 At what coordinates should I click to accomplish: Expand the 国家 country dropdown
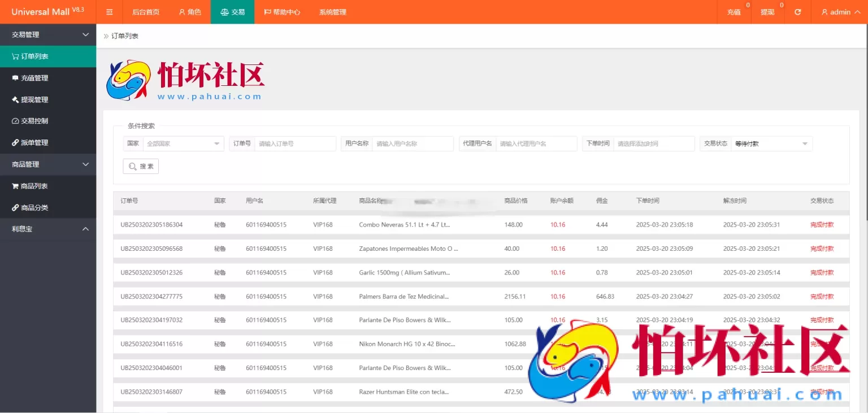183,144
